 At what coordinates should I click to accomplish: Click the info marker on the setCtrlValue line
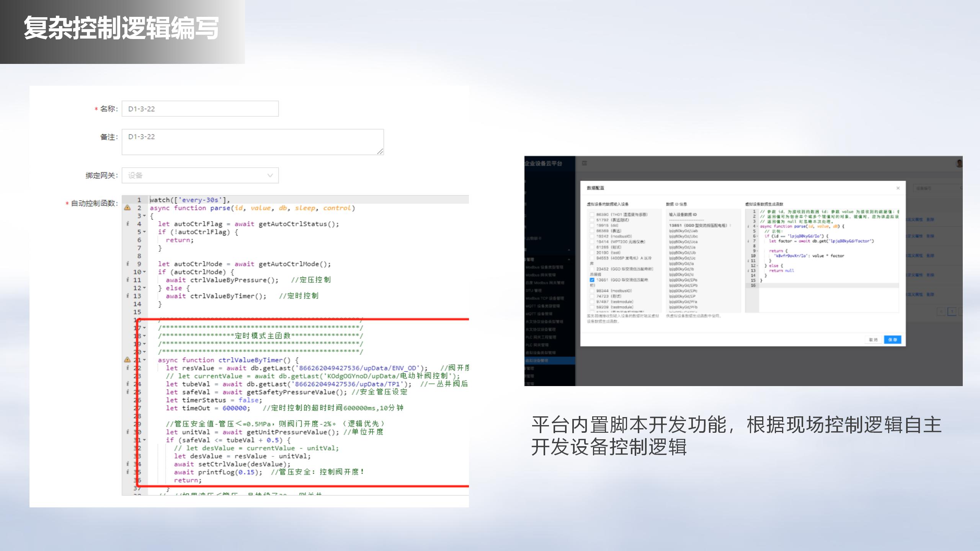click(127, 464)
